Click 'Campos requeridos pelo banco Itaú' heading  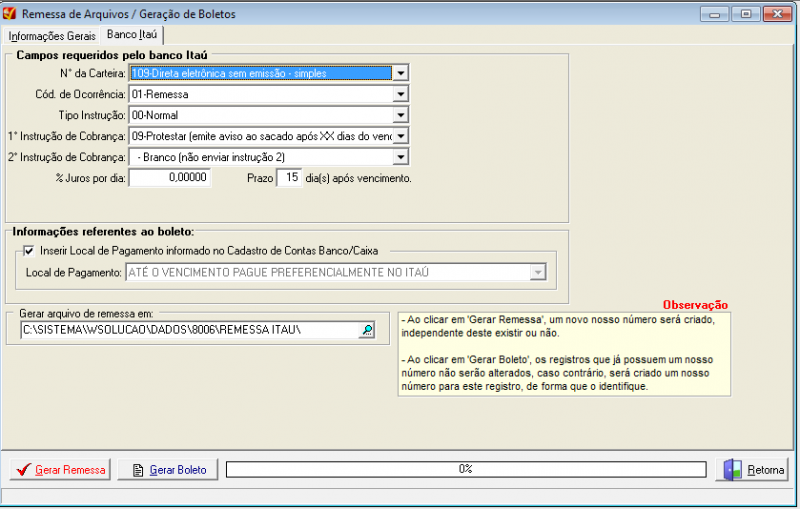click(x=112, y=55)
